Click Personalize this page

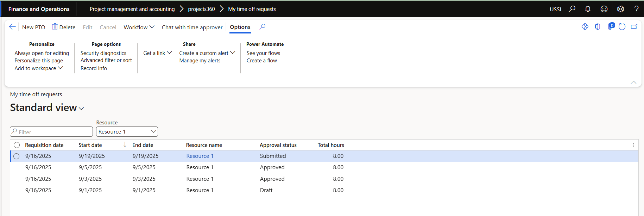pos(39,61)
